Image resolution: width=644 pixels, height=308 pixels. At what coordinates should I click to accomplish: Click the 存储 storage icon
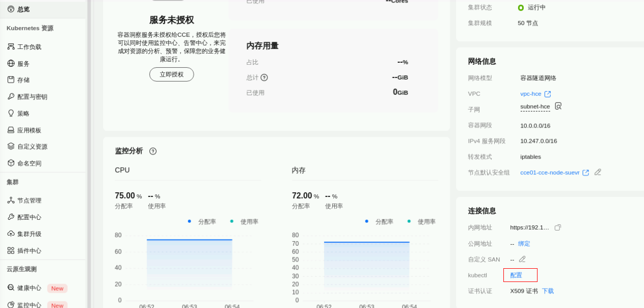coord(11,80)
